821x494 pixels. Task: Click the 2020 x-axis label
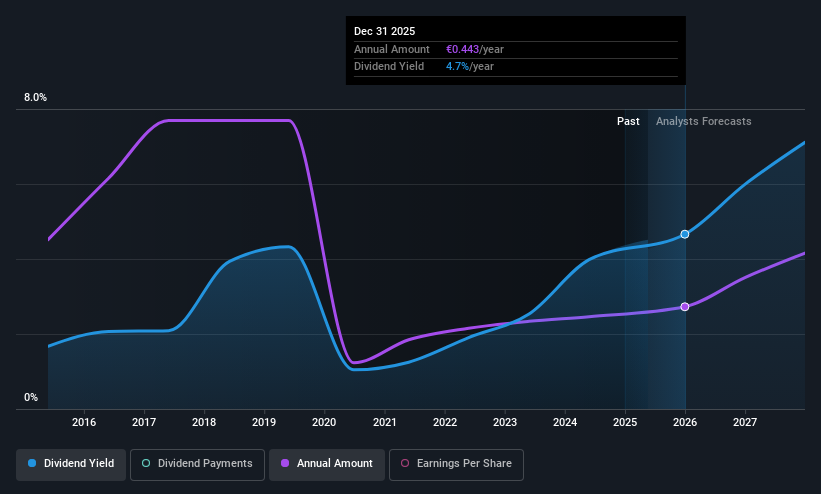click(x=324, y=422)
